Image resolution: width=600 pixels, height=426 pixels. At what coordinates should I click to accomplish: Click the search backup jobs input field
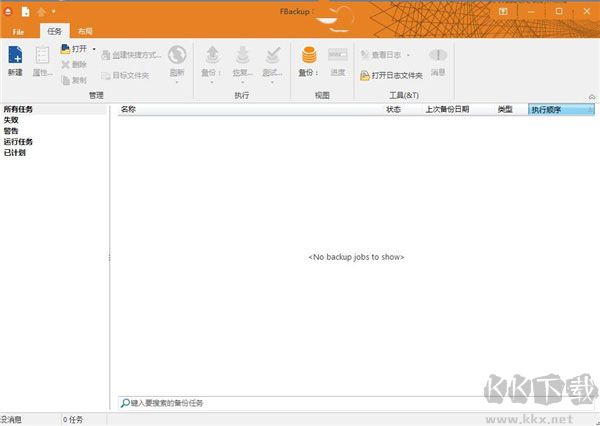pyautogui.click(x=356, y=403)
